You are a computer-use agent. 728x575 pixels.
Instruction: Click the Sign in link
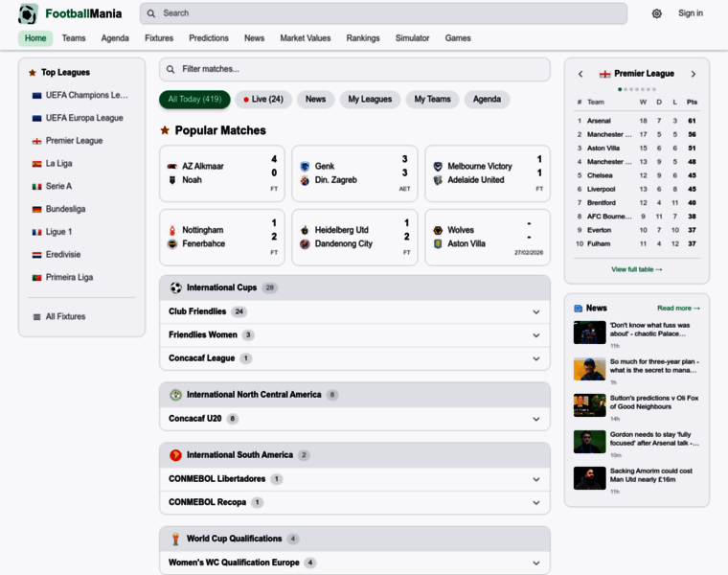(690, 13)
